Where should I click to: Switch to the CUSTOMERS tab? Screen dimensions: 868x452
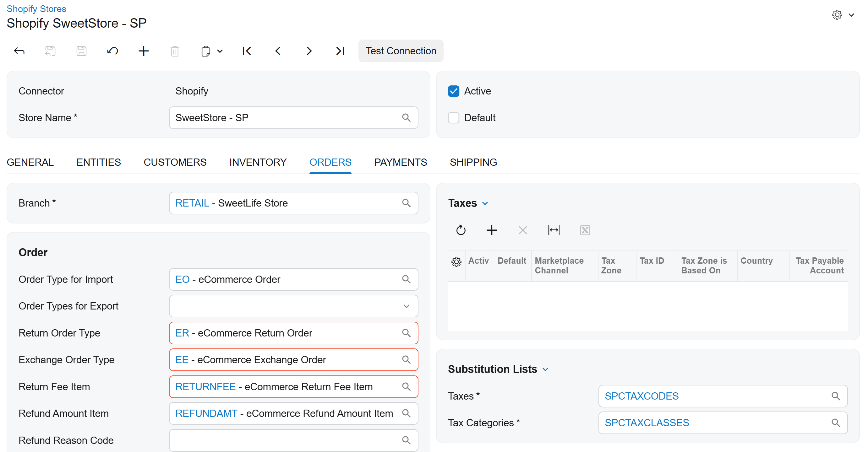coord(175,162)
